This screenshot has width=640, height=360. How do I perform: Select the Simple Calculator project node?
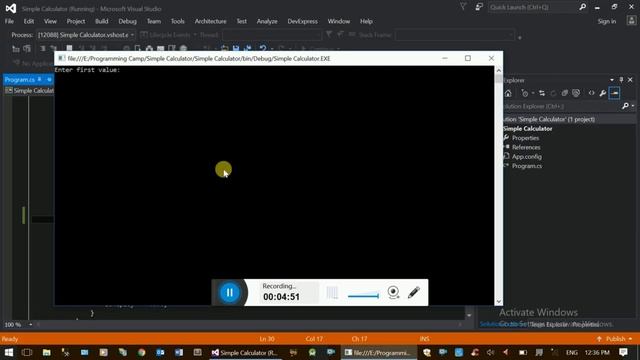click(527, 129)
